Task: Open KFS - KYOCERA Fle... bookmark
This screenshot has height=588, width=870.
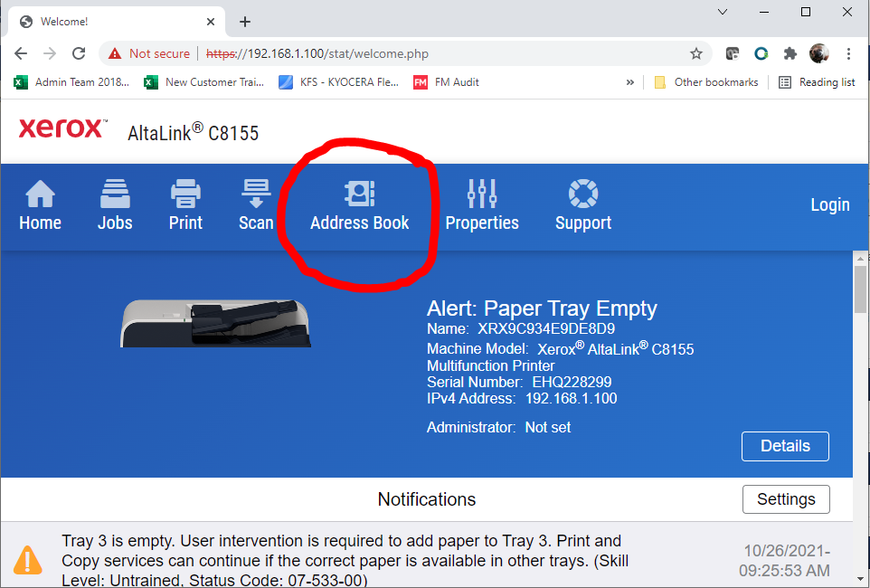Action: tap(339, 82)
